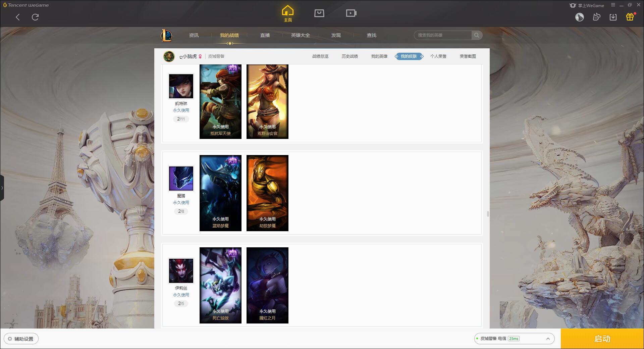Screen dimensions: 644x349
Task: Click 永久使用 under 凯特琳
Action: (181, 110)
